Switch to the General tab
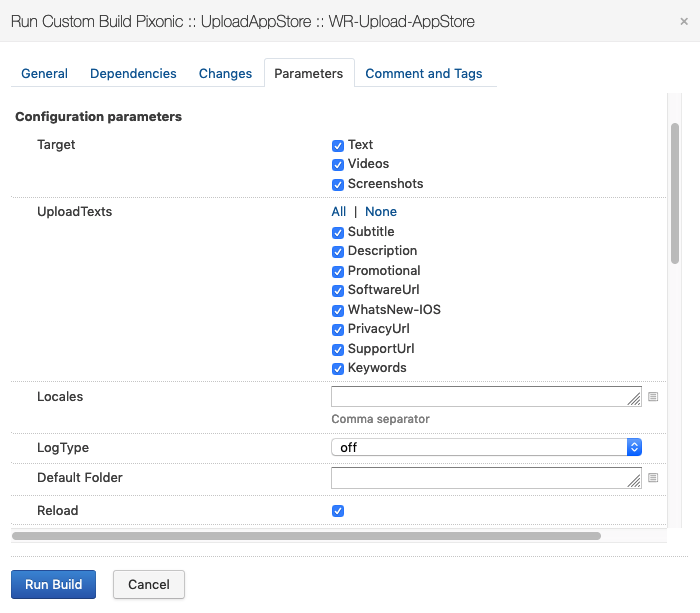This screenshot has width=700, height=613. pyautogui.click(x=44, y=73)
